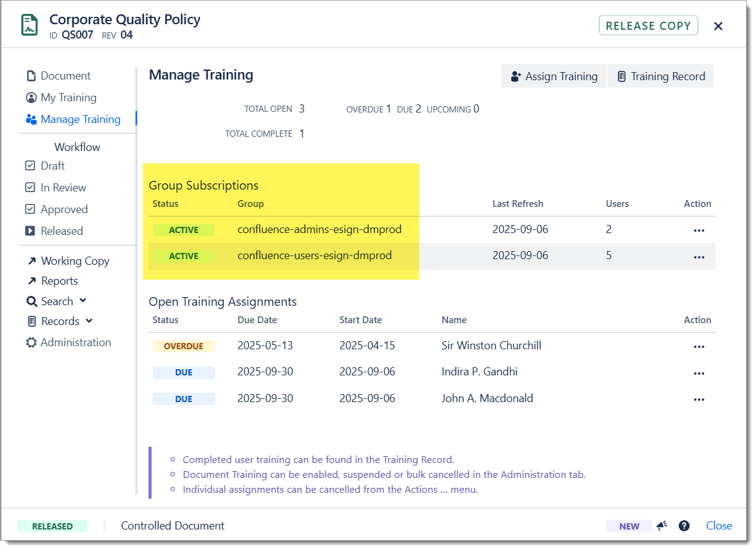
Task: Click the Close link at bottom right
Action: coord(719,526)
